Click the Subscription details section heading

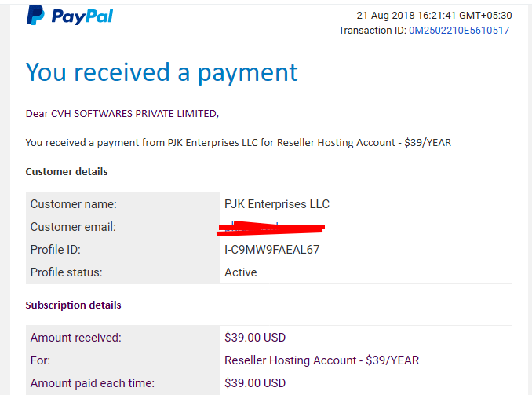click(73, 305)
